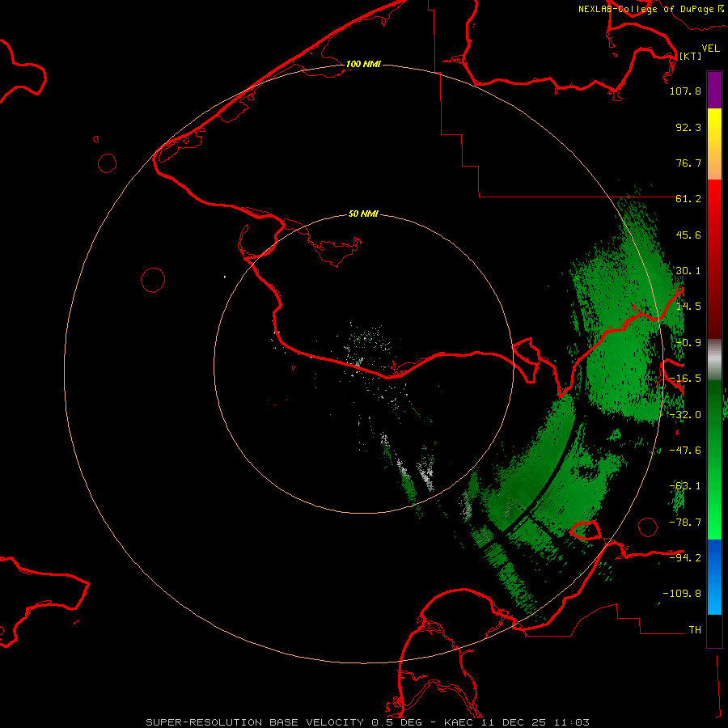This screenshot has height=728, width=728.
Task: Select the -63.1 scale value
Action: pyautogui.click(x=685, y=486)
